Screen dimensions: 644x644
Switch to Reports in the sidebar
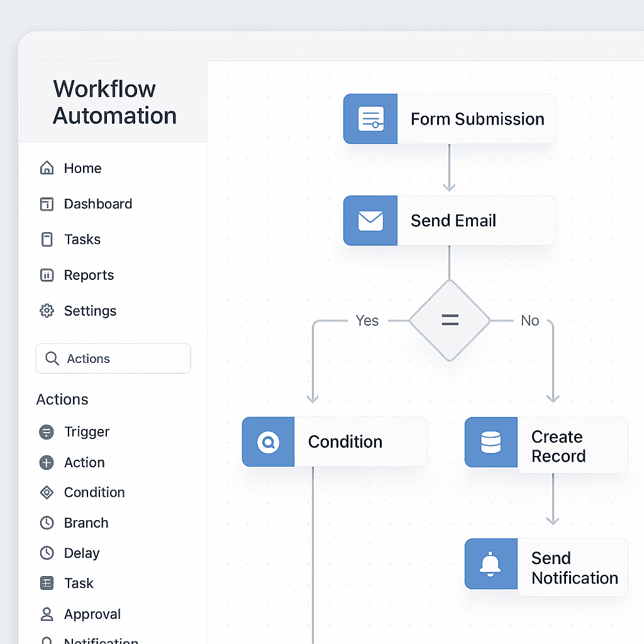tap(89, 275)
